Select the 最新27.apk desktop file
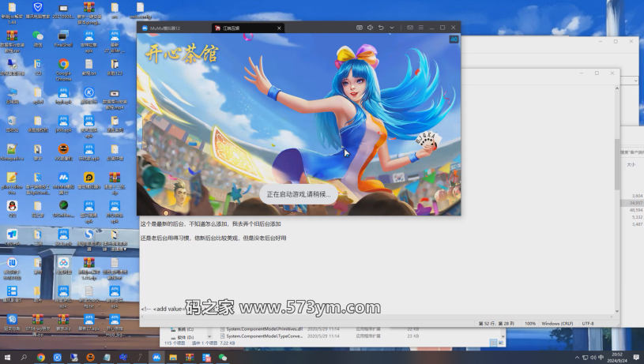 point(89,322)
